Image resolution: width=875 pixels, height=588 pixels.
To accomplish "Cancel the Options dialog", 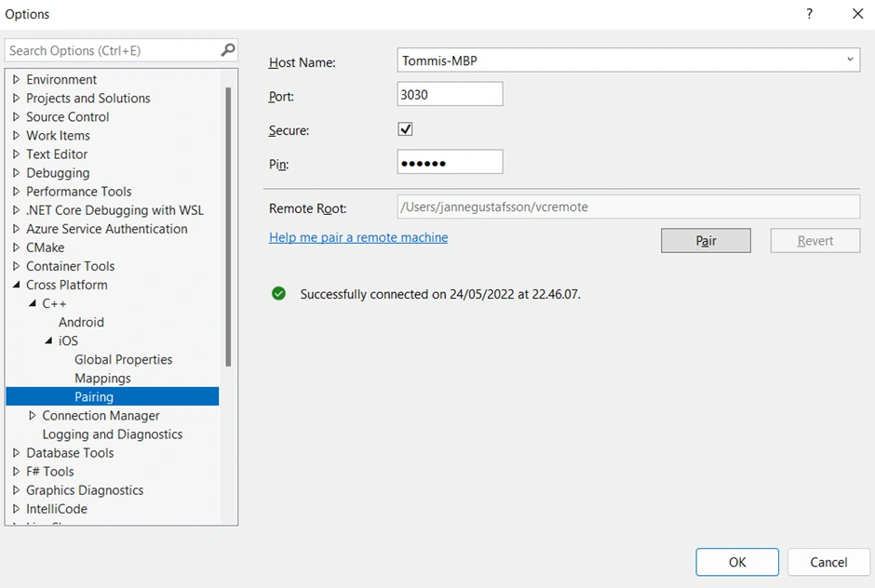I will click(828, 562).
